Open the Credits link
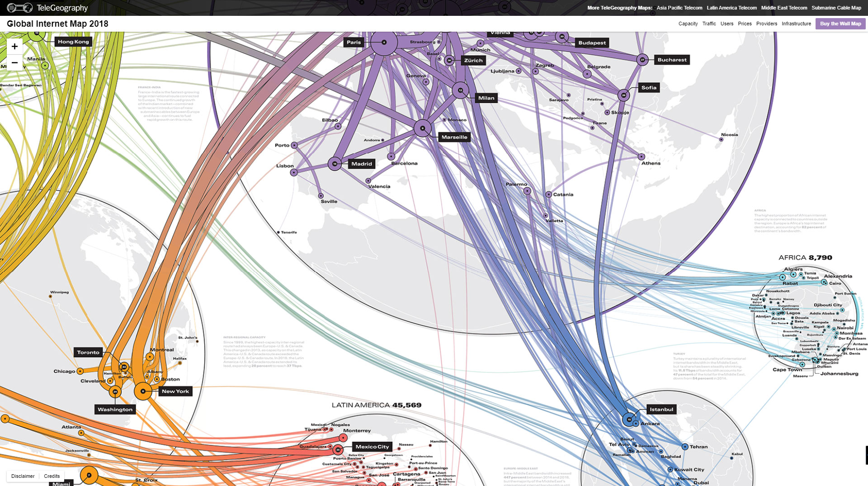This screenshot has width=868, height=486. pos(52,476)
